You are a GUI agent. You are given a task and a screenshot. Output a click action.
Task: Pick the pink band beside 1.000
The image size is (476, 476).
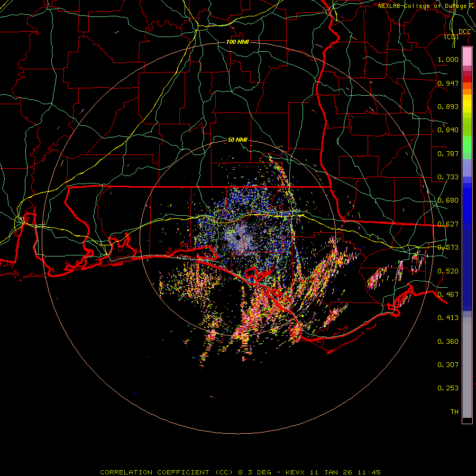click(467, 57)
